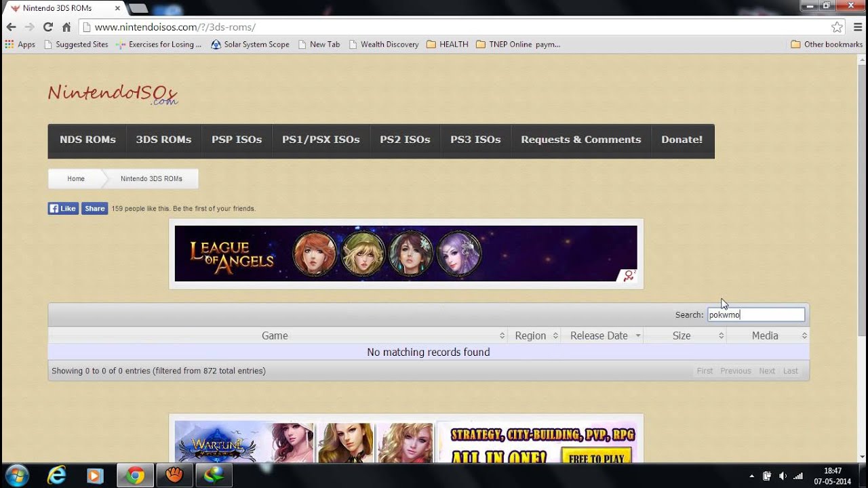Click Next pagination button
Image resolution: width=868 pixels, height=488 pixels.
coord(767,371)
